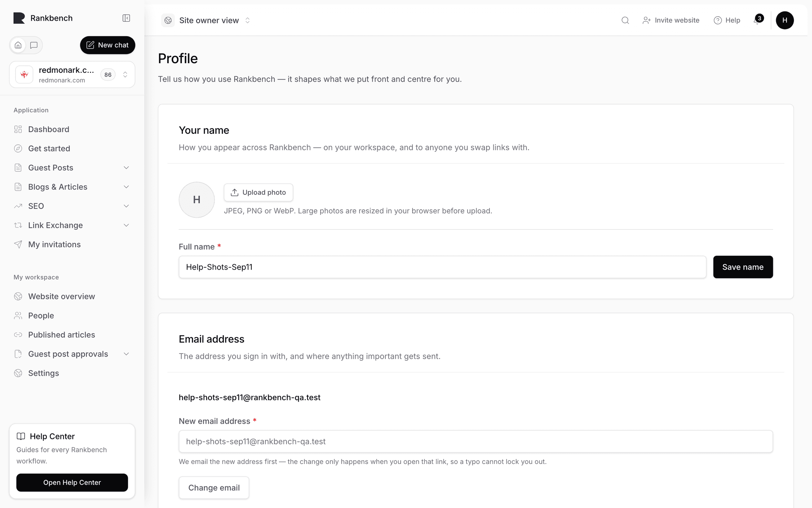Viewport: 812px width, 508px height.
Task: Open Published articles page
Action: click(72, 335)
